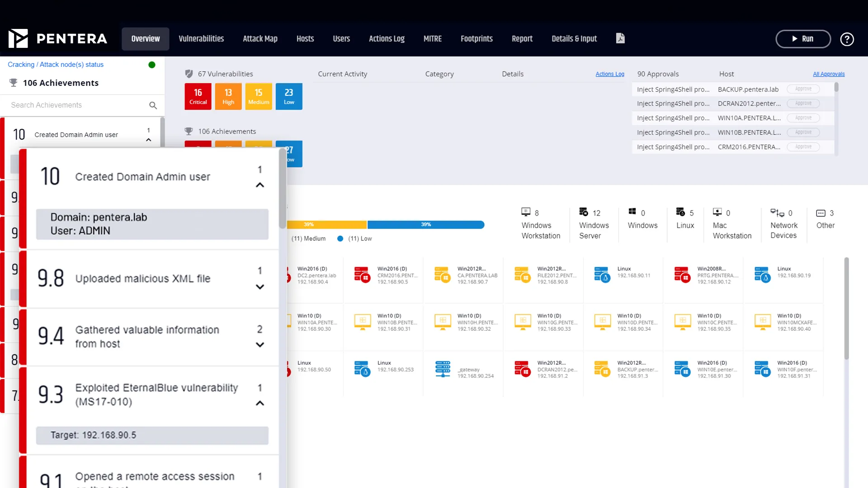Open the PDF export icon
The image size is (868, 488).
click(x=620, y=38)
